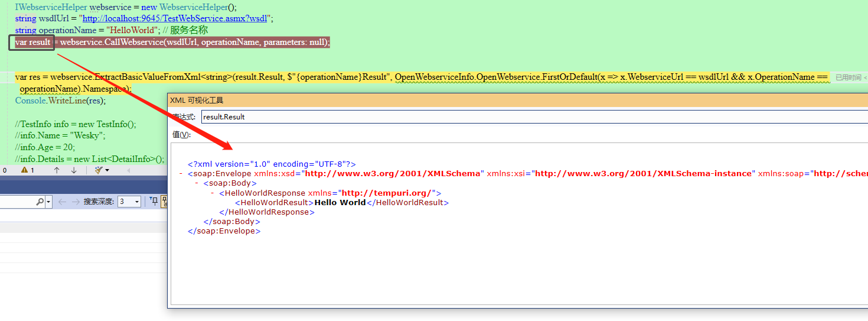The image size is (868, 321).
Task: Click the Console.WriteLine(res) code line
Action: (x=60, y=100)
